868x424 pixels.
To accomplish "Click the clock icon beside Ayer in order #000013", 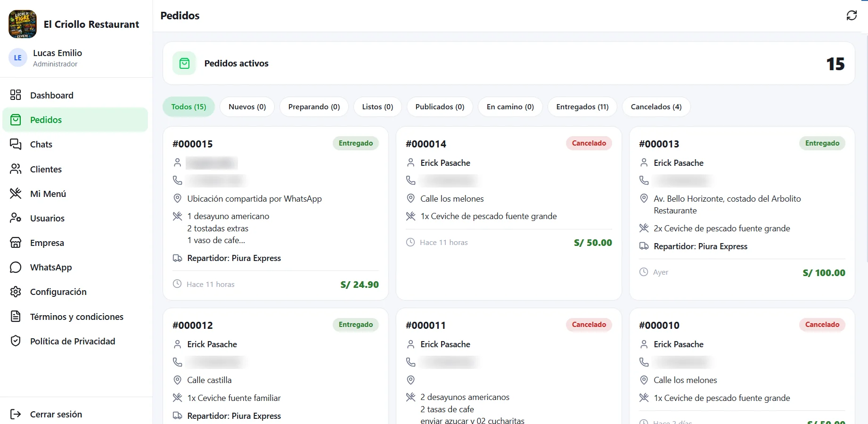I will (644, 272).
